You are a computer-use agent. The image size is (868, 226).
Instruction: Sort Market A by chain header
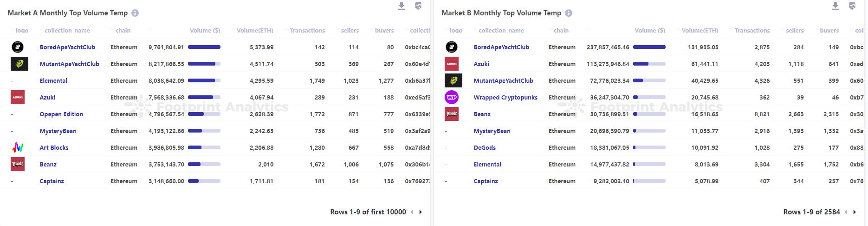[123, 31]
